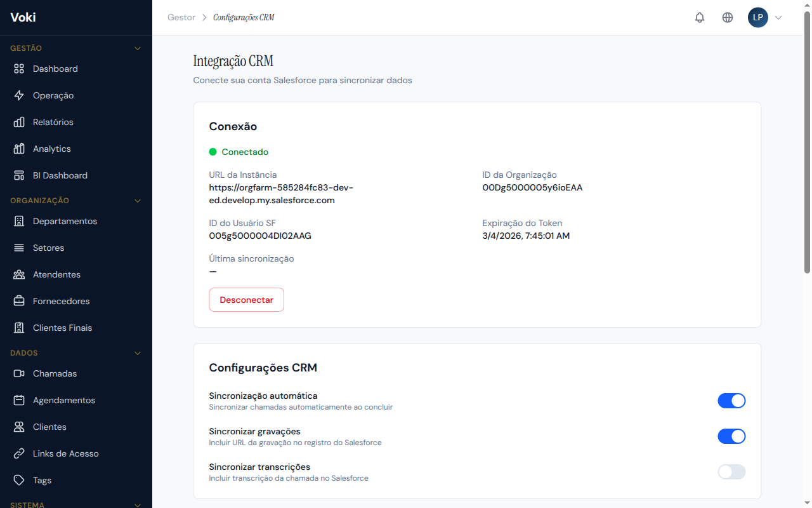812x508 pixels.
Task: Select the Atendentes people icon
Action: coord(20,274)
